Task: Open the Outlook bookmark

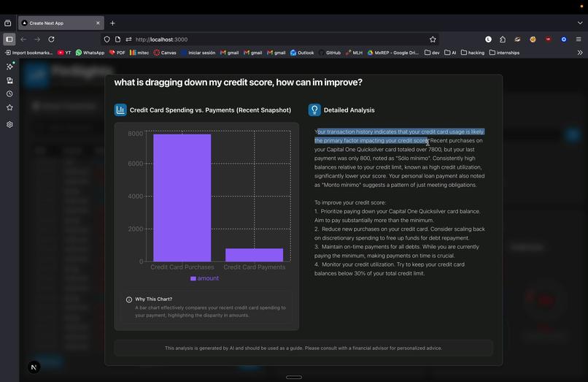Action: [302, 53]
